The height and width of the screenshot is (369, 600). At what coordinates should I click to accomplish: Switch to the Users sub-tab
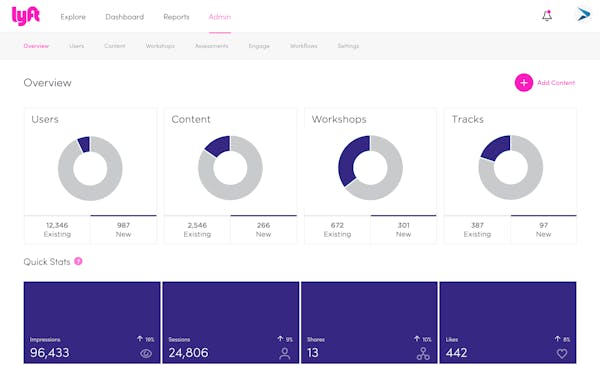pyautogui.click(x=77, y=46)
